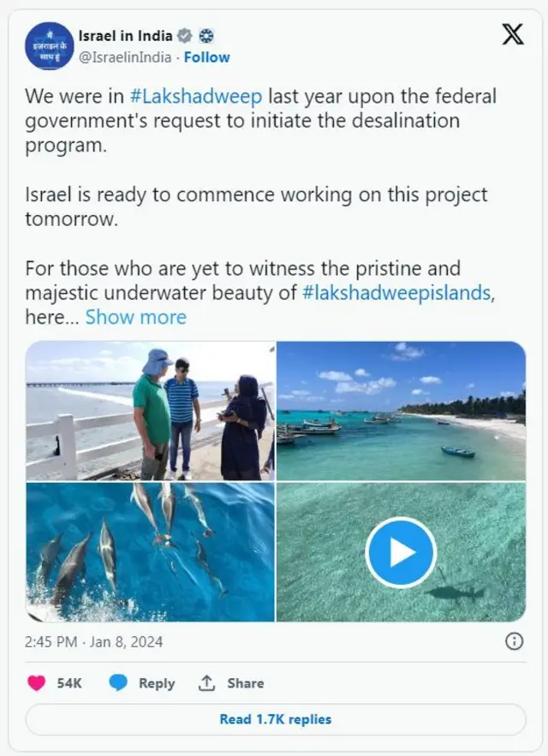Click the Israel in India profile avatar
This screenshot has width=548, height=756.
[49, 46]
